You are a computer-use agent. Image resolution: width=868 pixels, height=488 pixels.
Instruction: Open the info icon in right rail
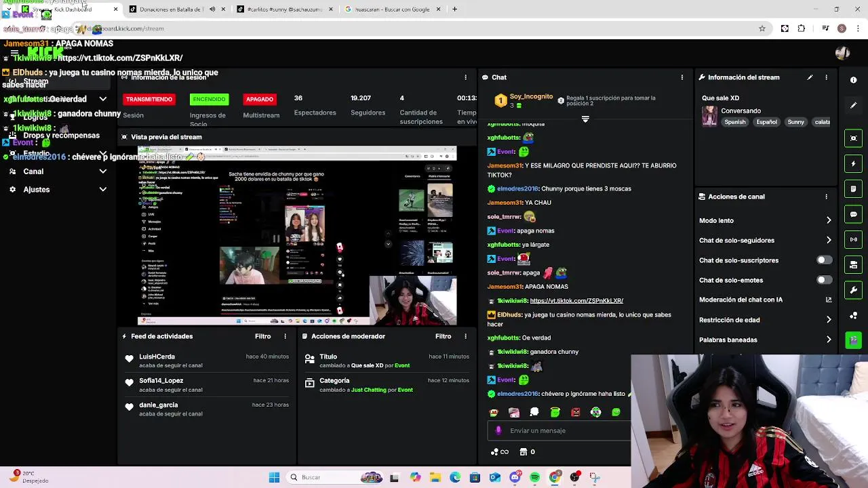[x=853, y=80]
